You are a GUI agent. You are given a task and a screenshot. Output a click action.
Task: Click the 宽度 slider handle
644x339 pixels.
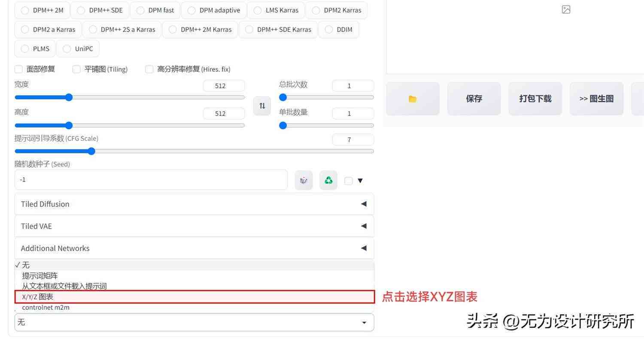point(69,97)
